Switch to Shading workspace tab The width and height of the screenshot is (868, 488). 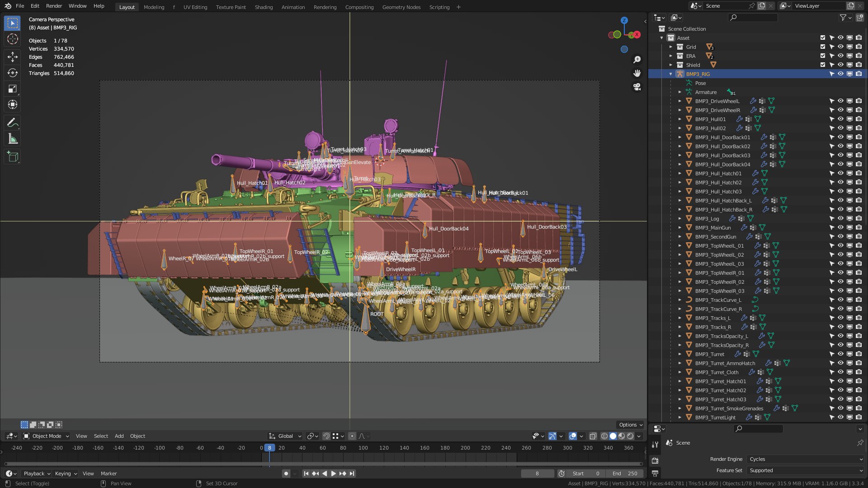click(x=264, y=7)
